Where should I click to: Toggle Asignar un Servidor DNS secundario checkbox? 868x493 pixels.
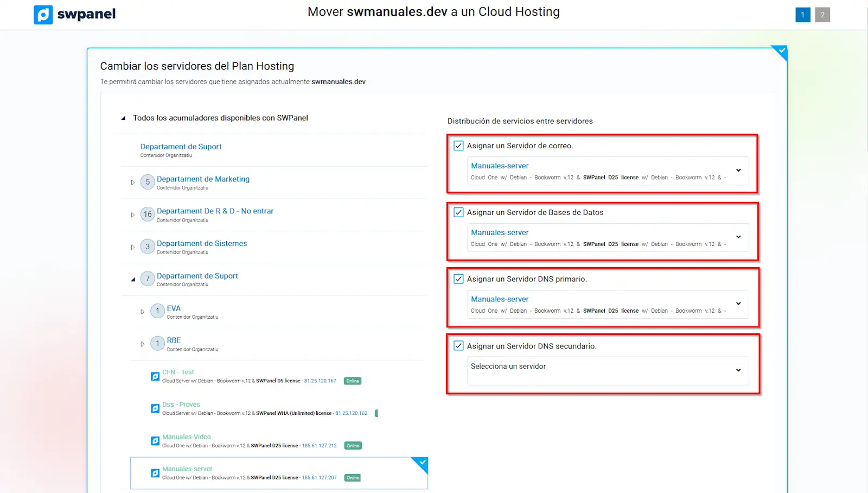[x=458, y=346]
